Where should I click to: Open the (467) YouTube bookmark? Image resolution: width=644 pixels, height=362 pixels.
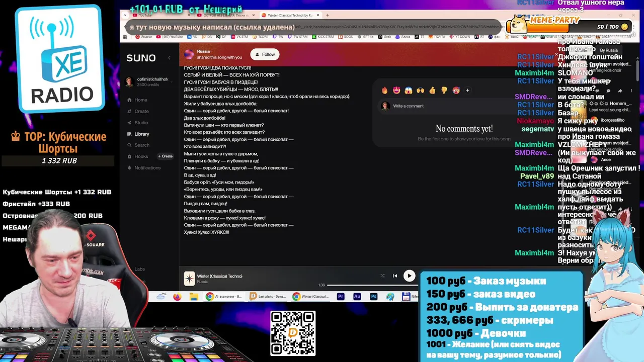pos(170,37)
